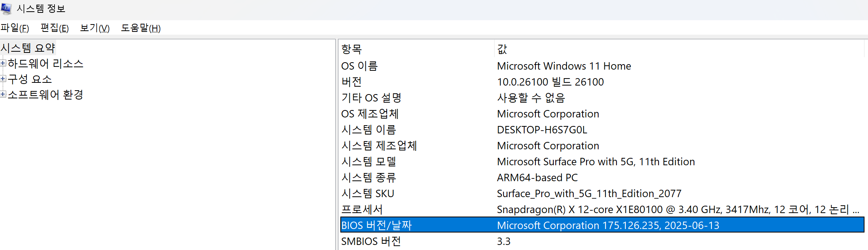Click value 10.0.26100 빌드 26100
The width and height of the screenshot is (868, 250).
click(x=550, y=82)
